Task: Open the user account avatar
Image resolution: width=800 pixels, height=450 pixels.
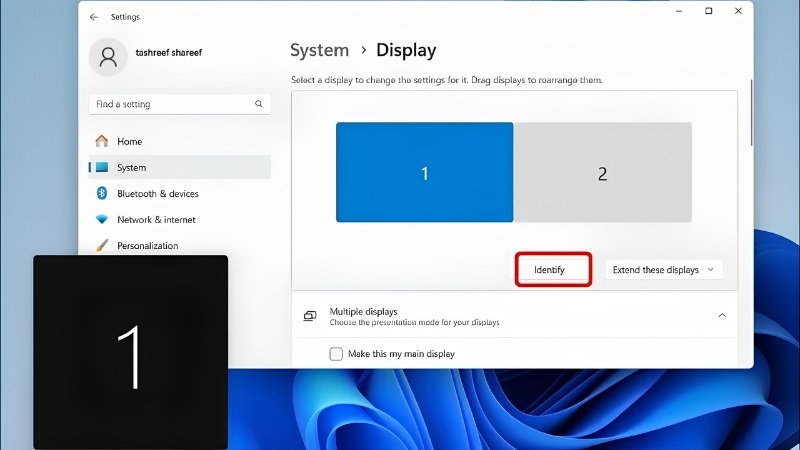Action: click(x=108, y=57)
